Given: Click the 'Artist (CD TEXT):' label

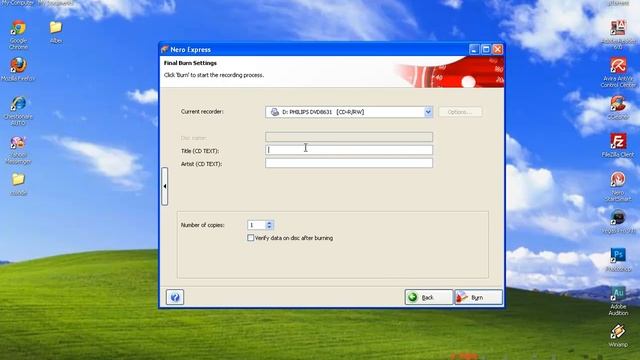Looking at the screenshot, I should [201, 164].
